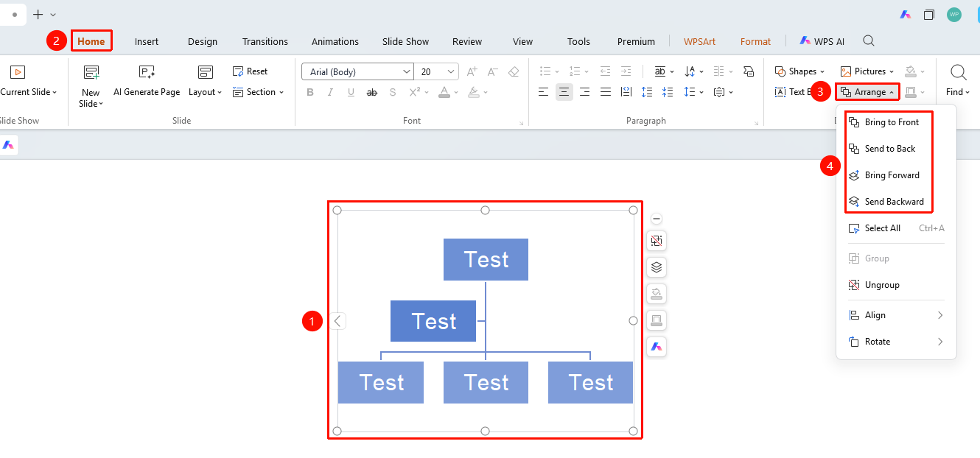This screenshot has width=980, height=458.
Task: Switch to the Insert tab
Action: pyautogui.click(x=147, y=41)
